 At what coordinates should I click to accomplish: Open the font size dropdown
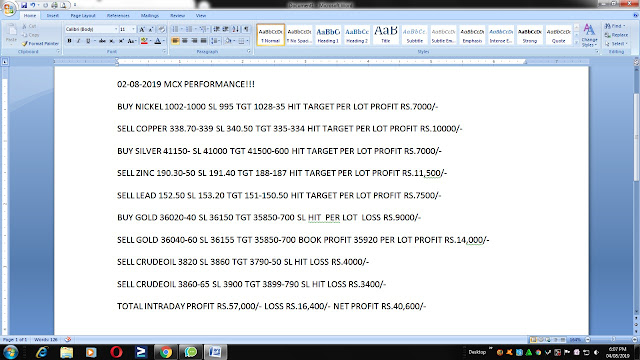pos(133,29)
